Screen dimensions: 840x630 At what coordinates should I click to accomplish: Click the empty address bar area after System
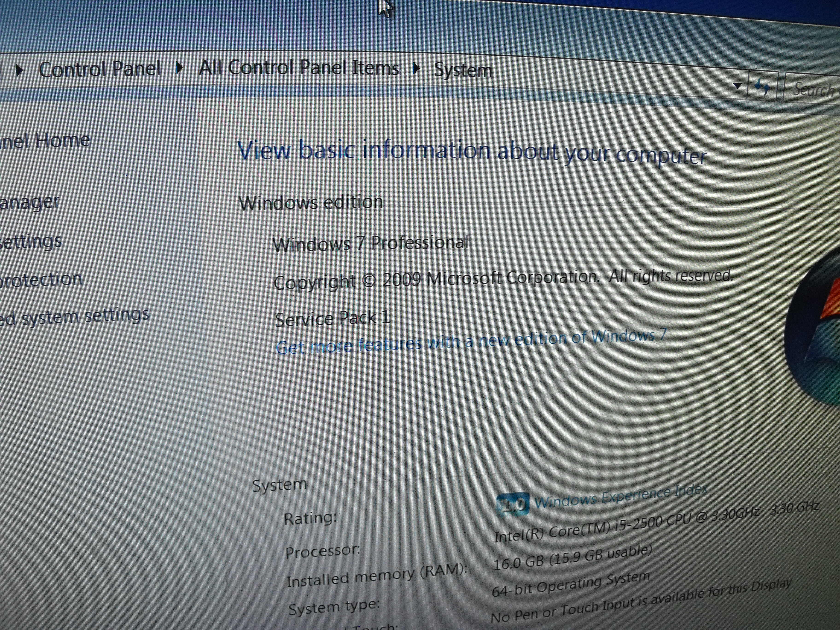pyautogui.click(x=608, y=78)
